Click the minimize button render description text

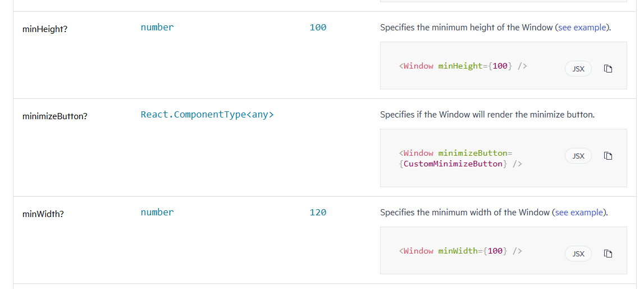point(487,115)
